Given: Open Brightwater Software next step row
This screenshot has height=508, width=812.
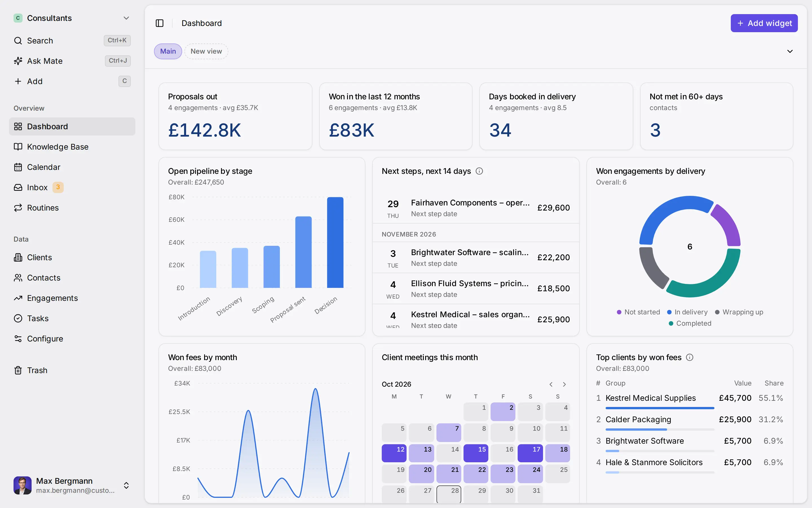Looking at the screenshot, I should click(x=476, y=257).
